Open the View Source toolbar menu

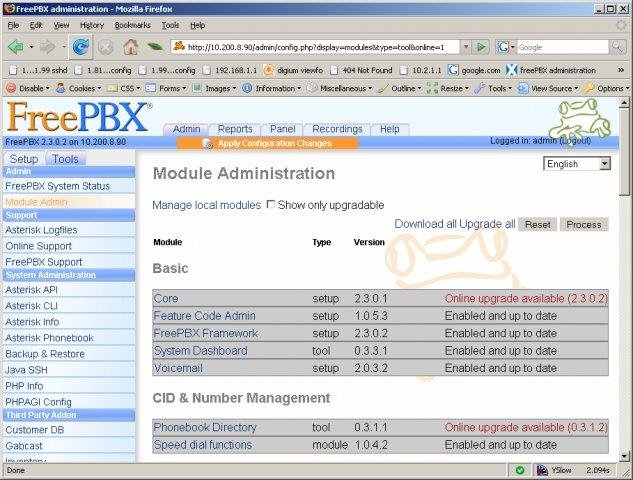[548, 88]
